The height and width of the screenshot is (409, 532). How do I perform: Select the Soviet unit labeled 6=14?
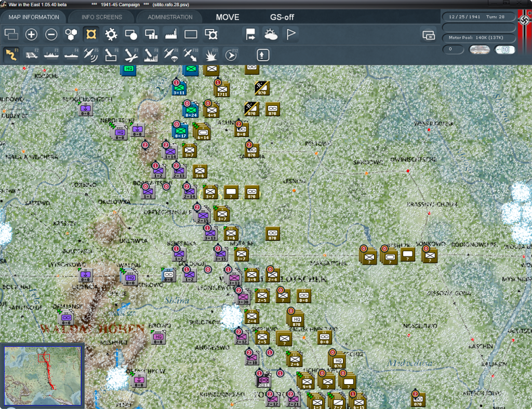pos(203,132)
